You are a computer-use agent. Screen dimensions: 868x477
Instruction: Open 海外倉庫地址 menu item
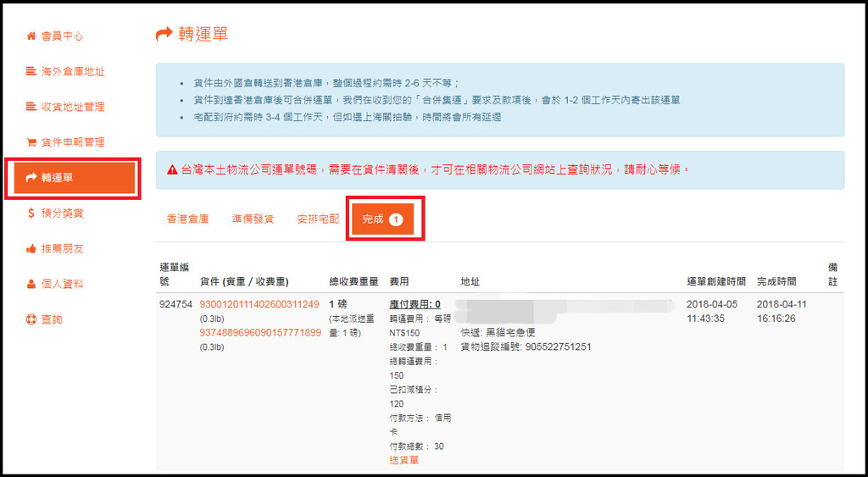coord(73,72)
